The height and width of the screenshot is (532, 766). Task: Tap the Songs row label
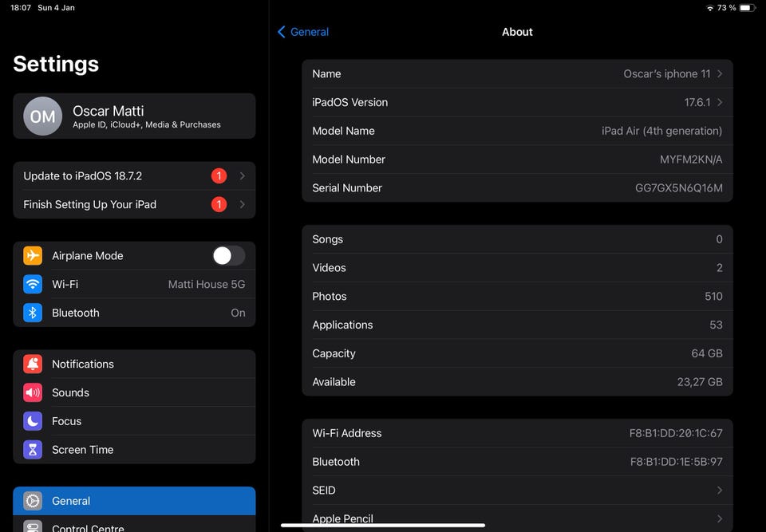point(328,239)
